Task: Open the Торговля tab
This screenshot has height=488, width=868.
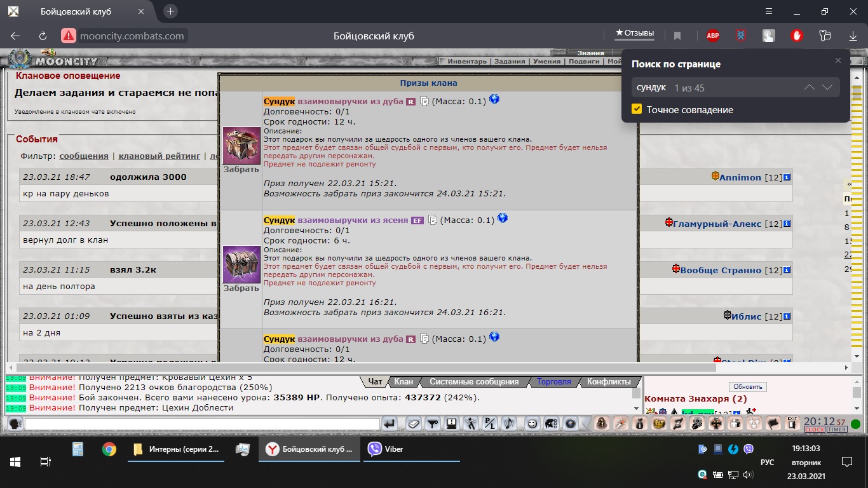Action: tap(554, 382)
